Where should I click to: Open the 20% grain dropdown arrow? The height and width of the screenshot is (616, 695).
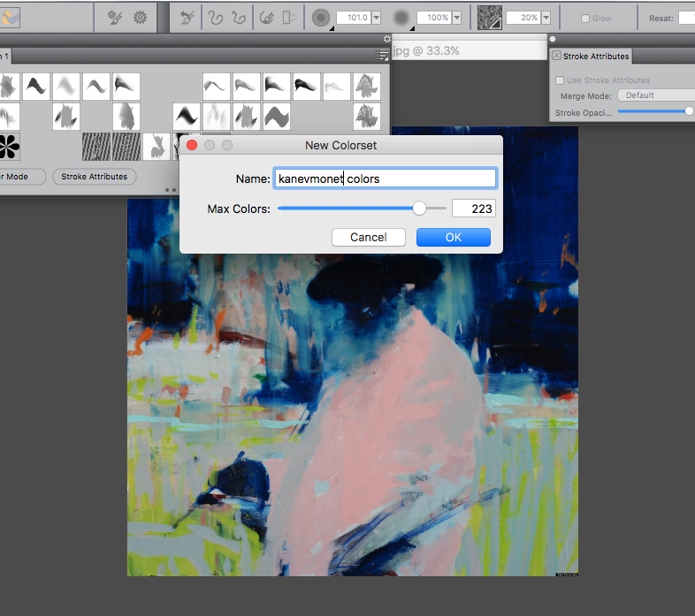tap(546, 18)
